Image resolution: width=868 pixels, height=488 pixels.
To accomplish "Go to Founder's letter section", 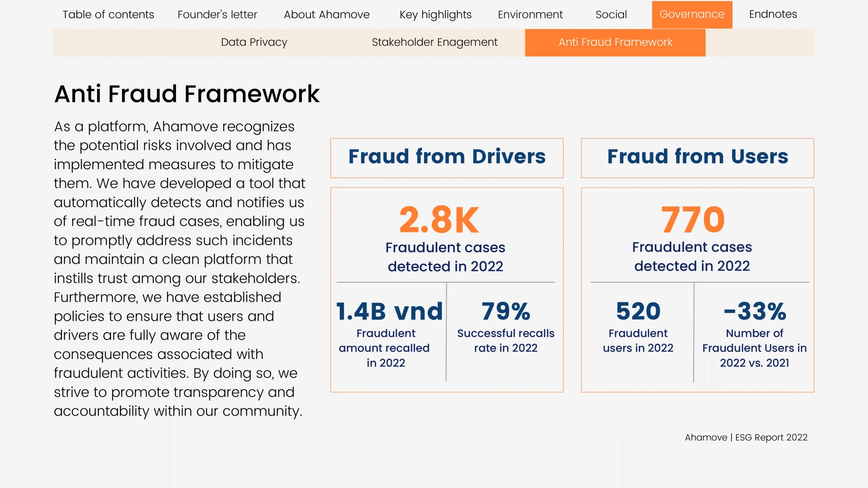I will [217, 15].
